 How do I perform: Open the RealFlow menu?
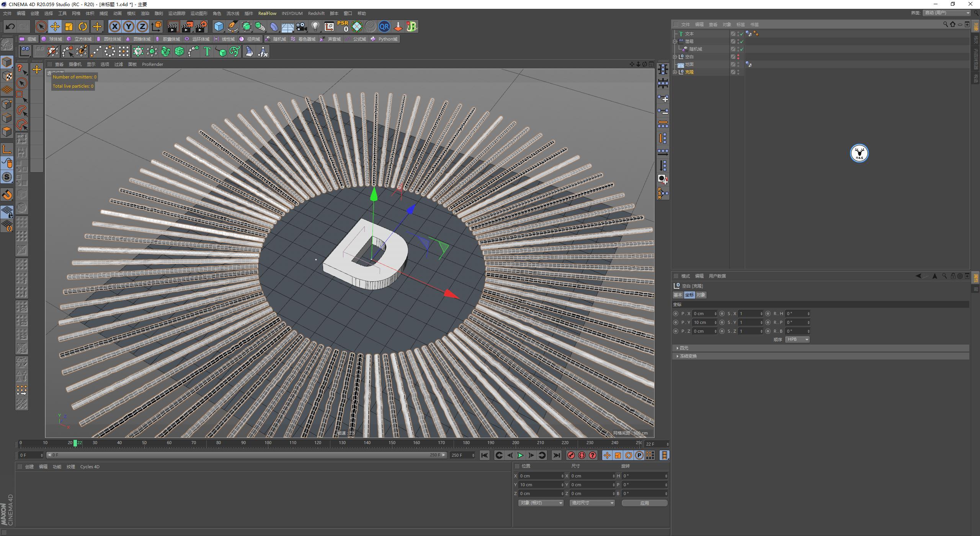[x=268, y=13]
